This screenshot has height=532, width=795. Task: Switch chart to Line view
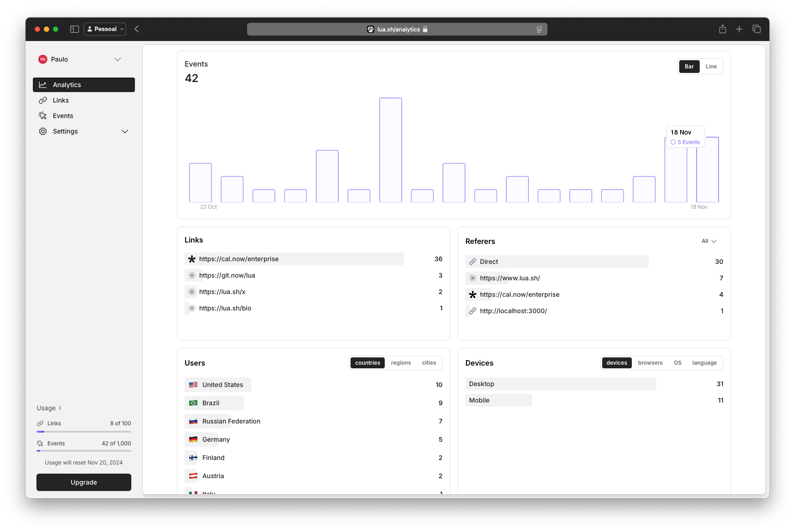(711, 67)
